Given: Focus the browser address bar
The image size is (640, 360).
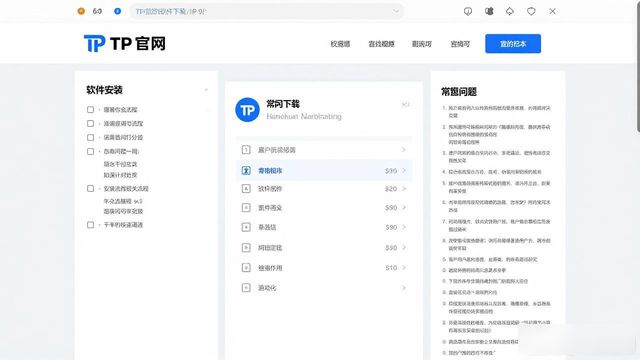Looking at the screenshot, I should click(x=267, y=11).
